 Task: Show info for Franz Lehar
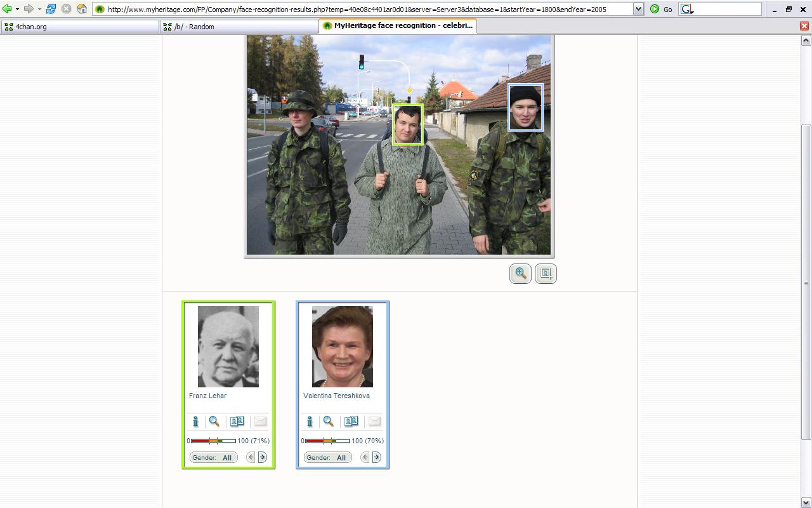pos(195,422)
